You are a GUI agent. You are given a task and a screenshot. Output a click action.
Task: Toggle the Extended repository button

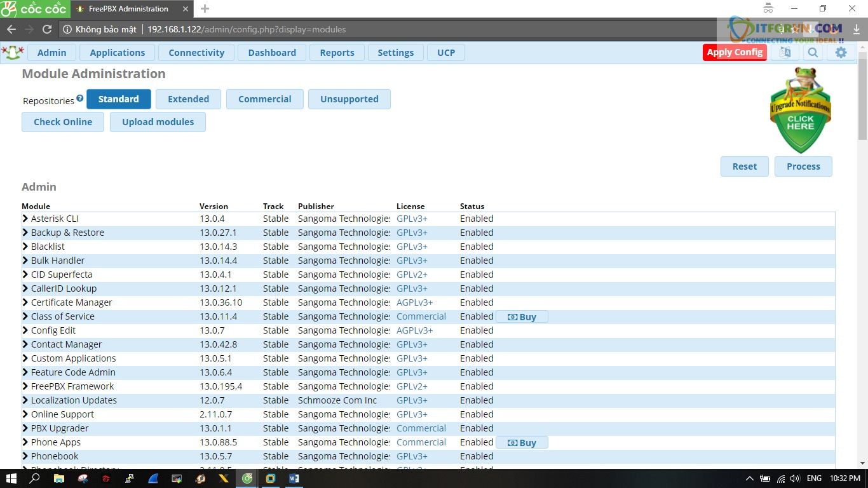(188, 99)
